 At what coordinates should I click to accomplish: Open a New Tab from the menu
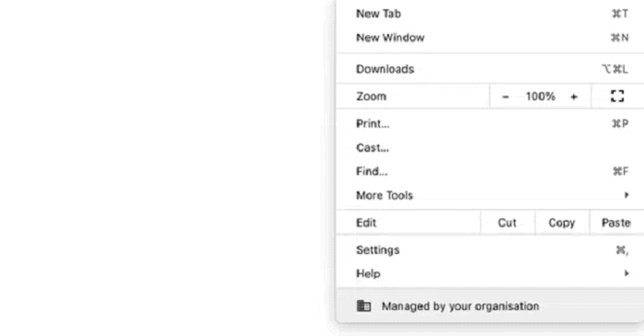(x=490, y=14)
